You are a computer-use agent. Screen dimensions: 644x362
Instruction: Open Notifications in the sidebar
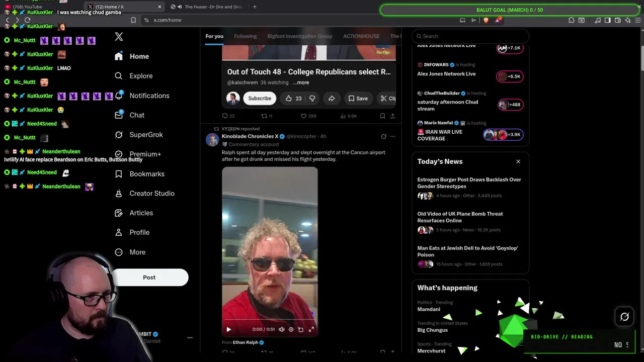142,96
